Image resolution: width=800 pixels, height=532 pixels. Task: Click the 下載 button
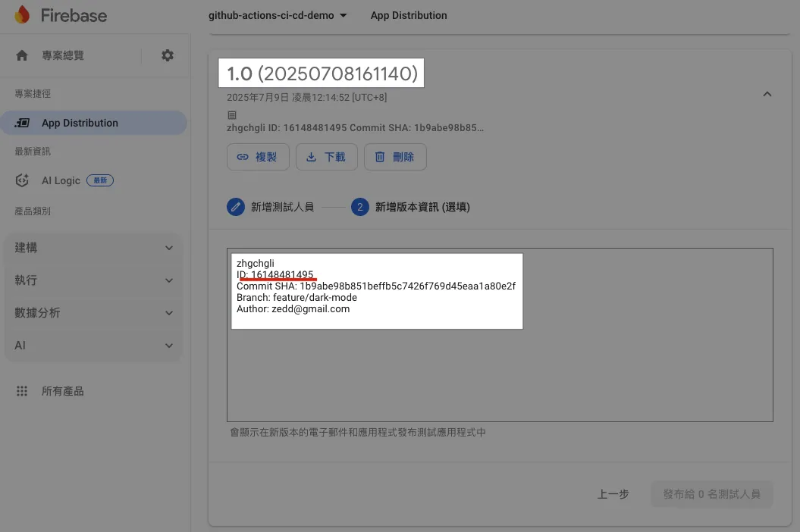325,157
